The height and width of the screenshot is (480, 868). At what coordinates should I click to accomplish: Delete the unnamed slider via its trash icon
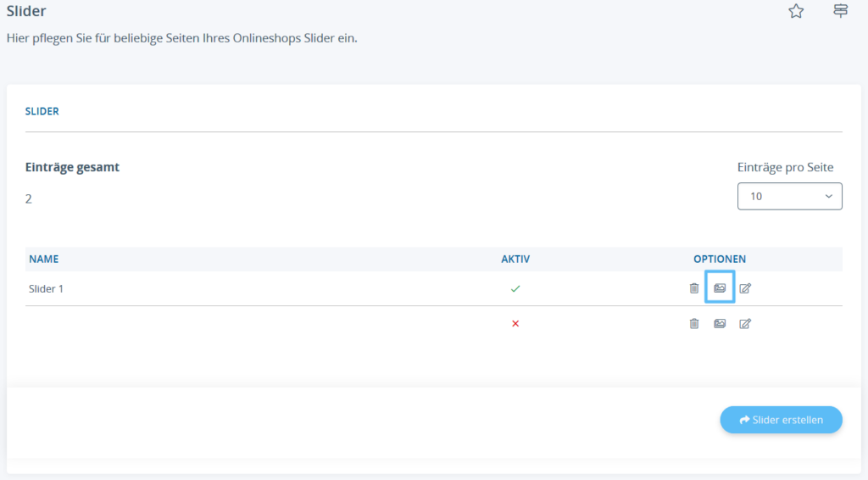(x=694, y=323)
